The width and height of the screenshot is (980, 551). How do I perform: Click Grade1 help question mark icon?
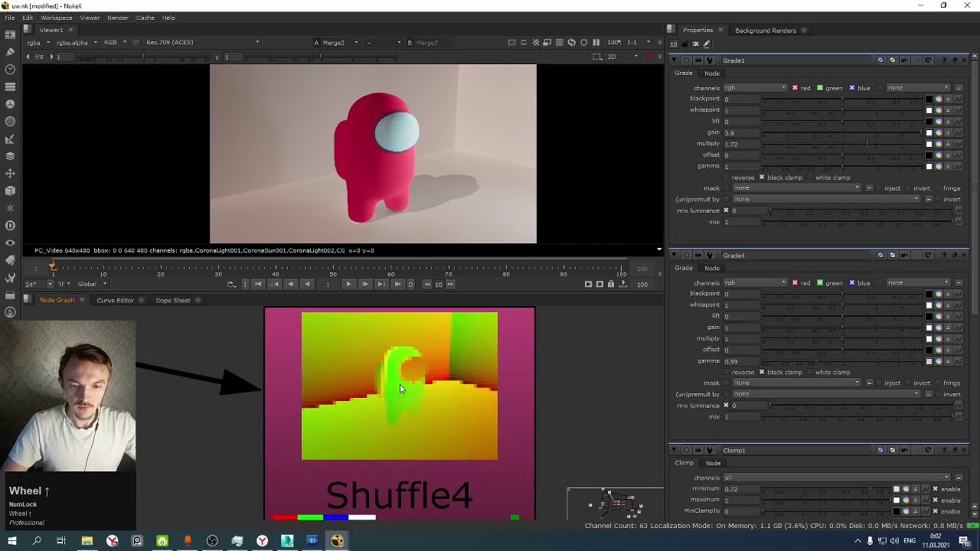click(x=944, y=60)
